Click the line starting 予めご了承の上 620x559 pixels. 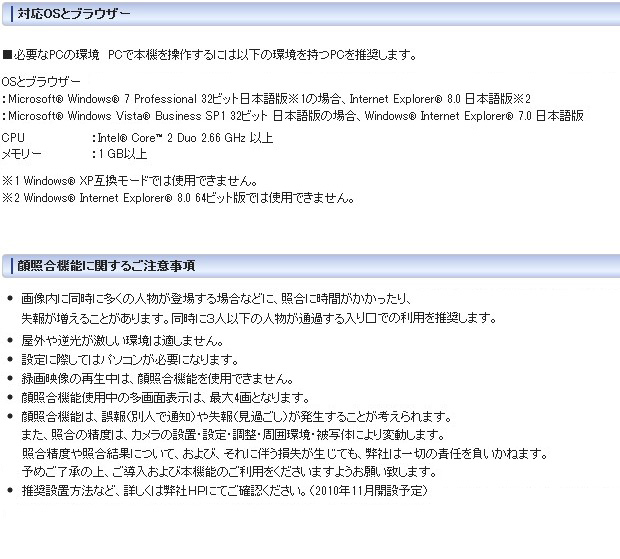coord(229,472)
